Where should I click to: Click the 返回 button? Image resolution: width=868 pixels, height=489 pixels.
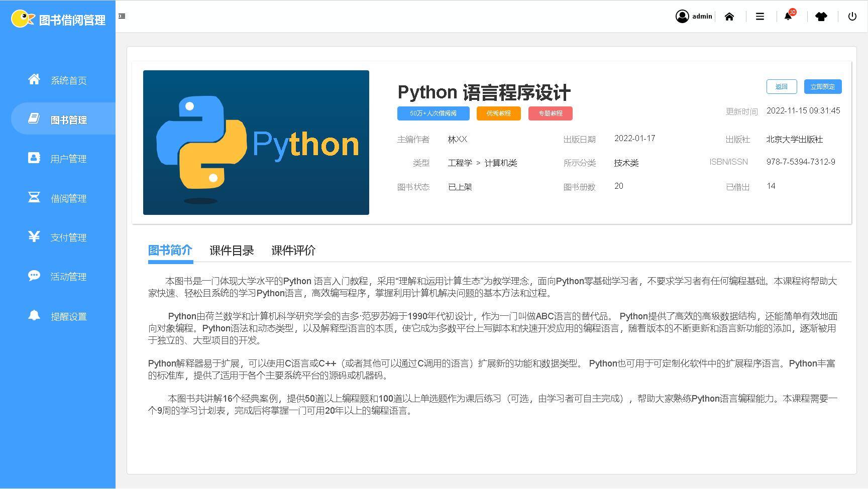coord(782,86)
